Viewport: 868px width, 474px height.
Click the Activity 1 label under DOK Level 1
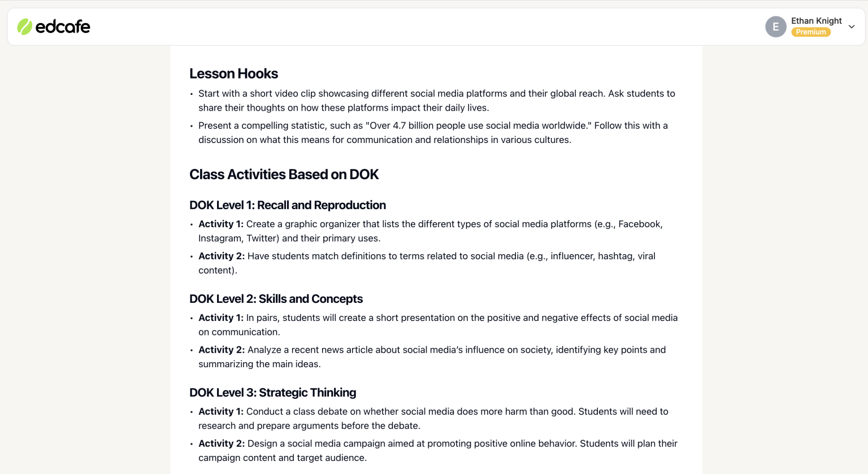pos(220,224)
